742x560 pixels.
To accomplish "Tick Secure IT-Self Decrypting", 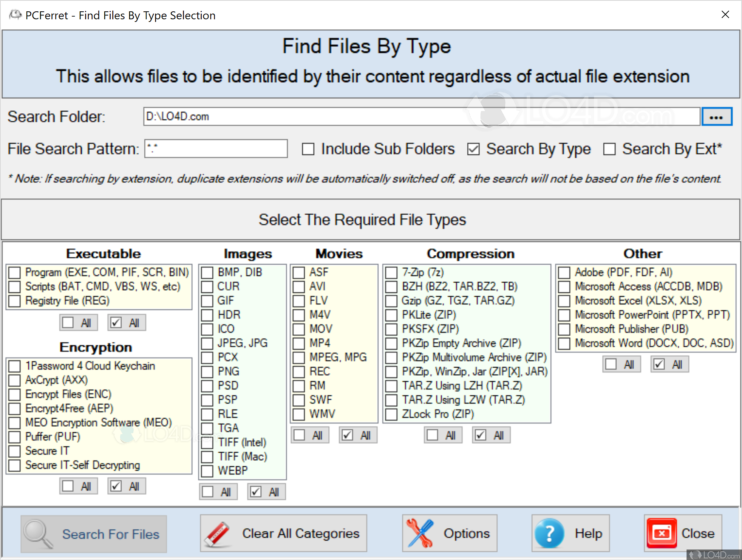I will click(x=15, y=465).
